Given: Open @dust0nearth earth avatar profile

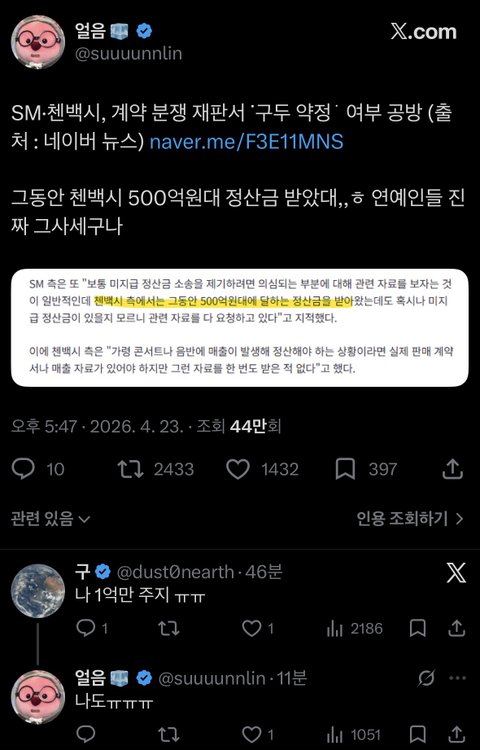Looking at the screenshot, I should click(x=38, y=591).
